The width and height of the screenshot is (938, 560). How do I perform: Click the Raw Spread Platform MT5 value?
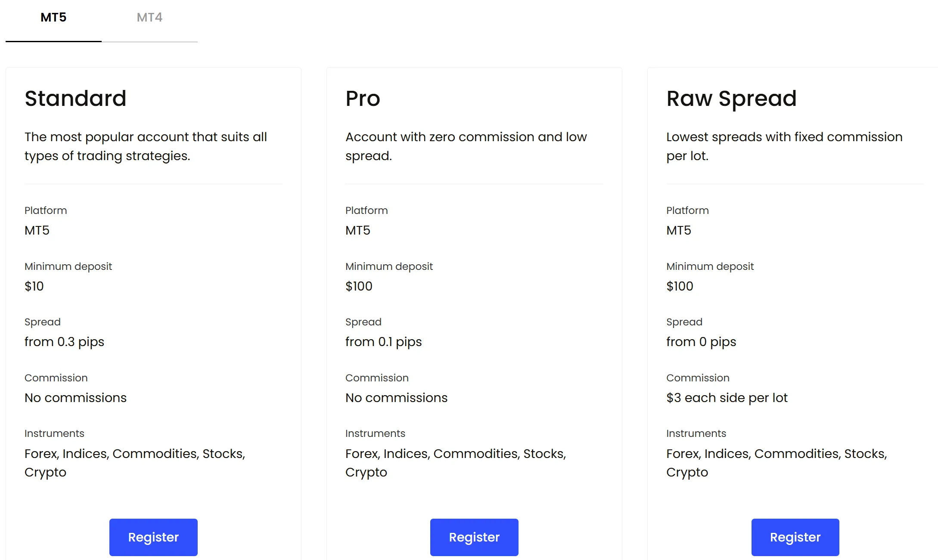point(678,230)
